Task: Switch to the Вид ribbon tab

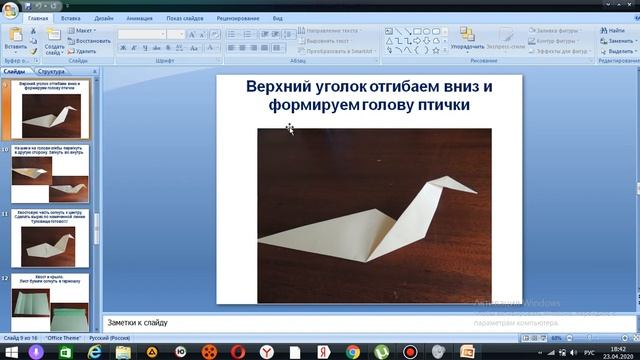Action: pos(278,18)
